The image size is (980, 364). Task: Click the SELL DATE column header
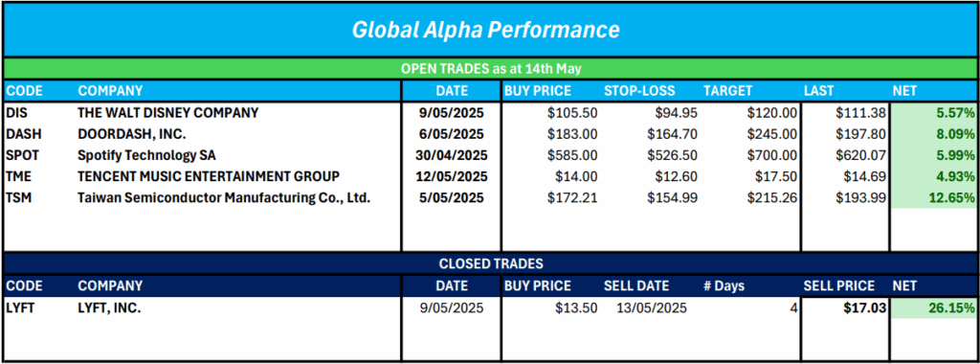tap(636, 286)
